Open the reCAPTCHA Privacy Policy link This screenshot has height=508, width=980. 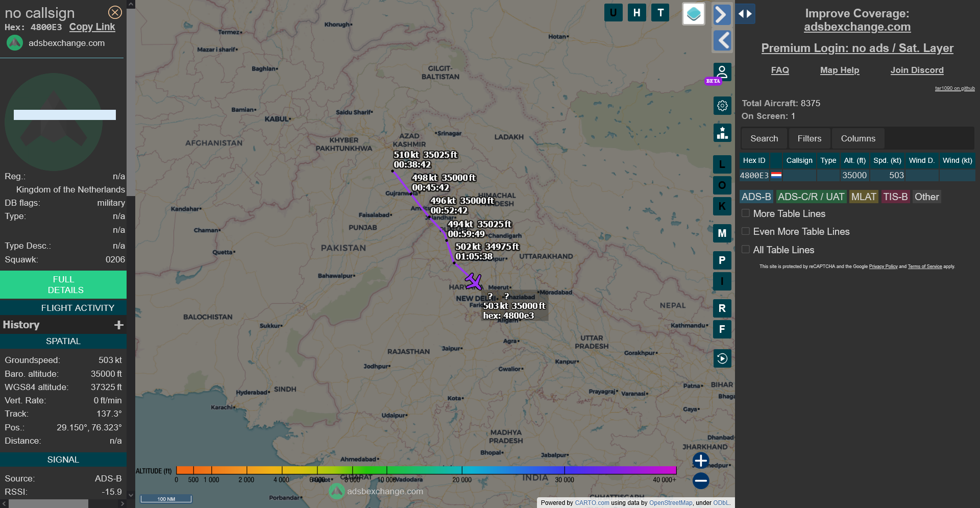(883, 267)
